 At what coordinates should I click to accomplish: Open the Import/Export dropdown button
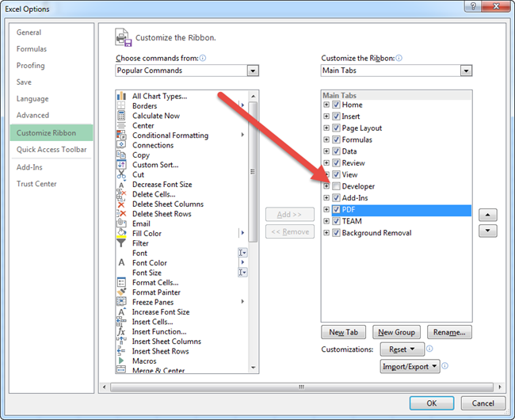tap(410, 366)
